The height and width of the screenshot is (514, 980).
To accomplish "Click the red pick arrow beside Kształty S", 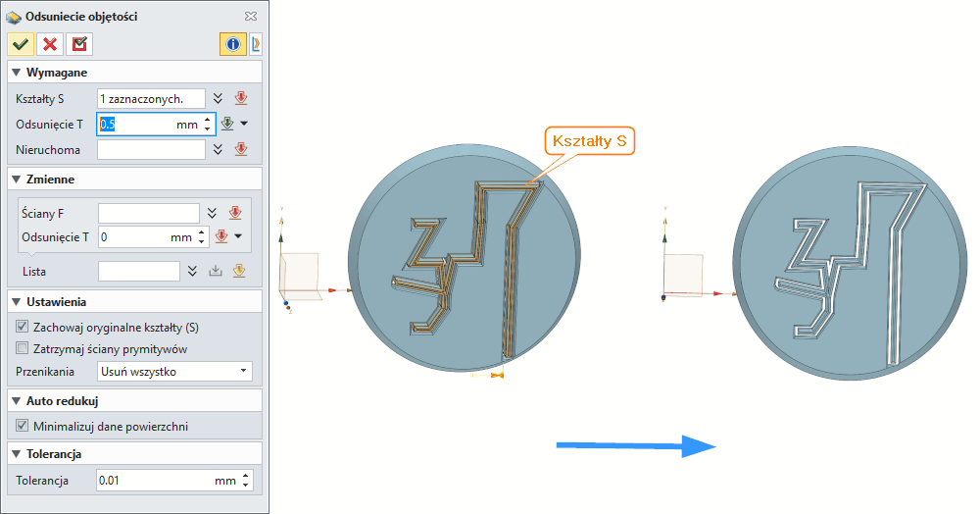I will (x=241, y=98).
